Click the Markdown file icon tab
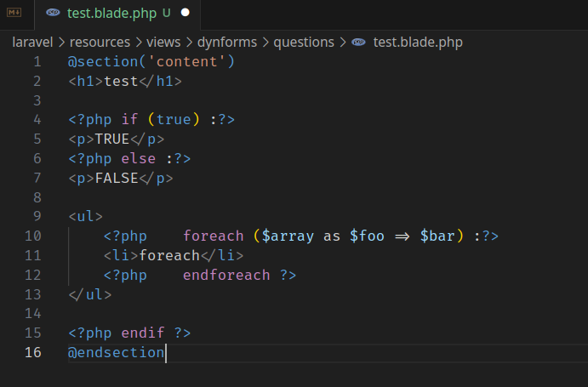Image resolution: width=588 pixels, height=387 pixels. pos(13,13)
